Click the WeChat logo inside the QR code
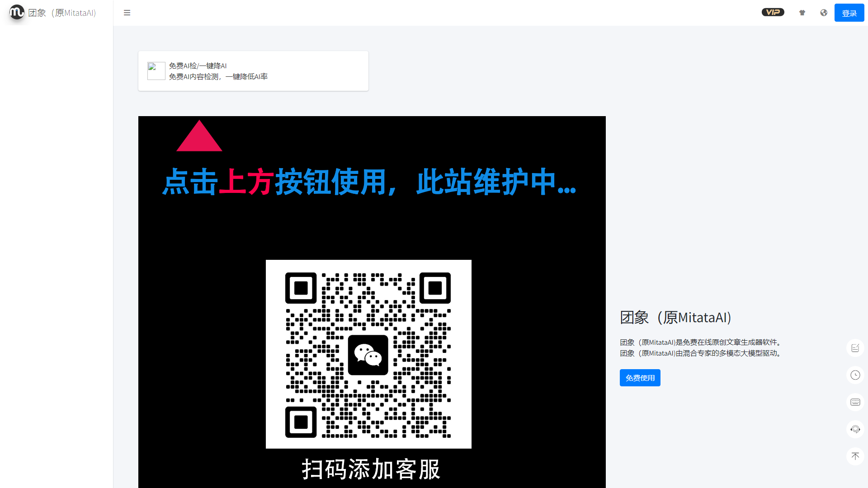This screenshot has width=868, height=488. [x=368, y=355]
